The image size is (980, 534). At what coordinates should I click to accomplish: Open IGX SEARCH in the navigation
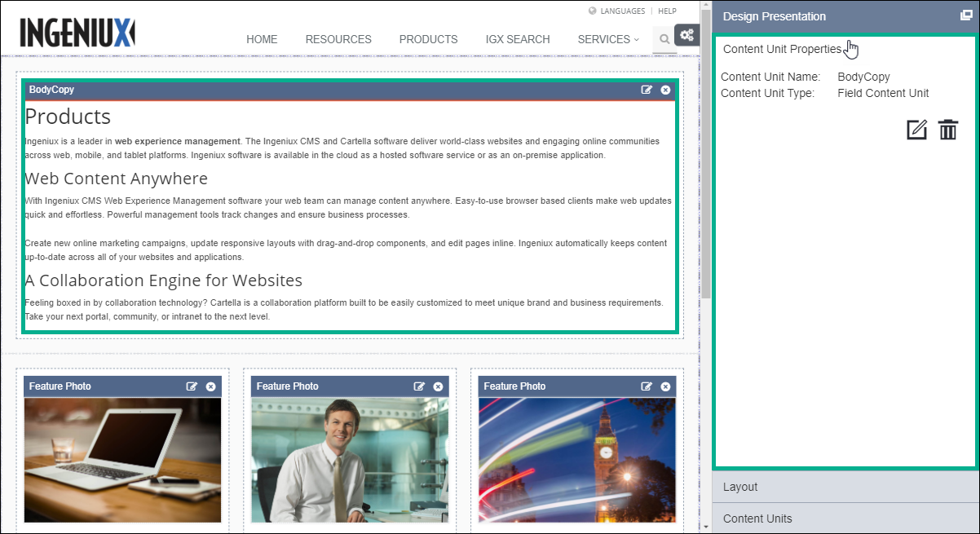[x=518, y=39]
